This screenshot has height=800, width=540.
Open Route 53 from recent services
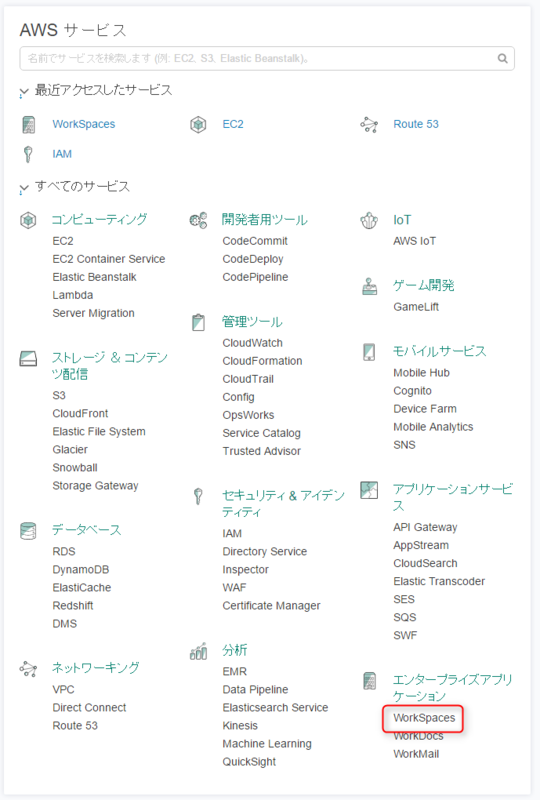(416, 124)
